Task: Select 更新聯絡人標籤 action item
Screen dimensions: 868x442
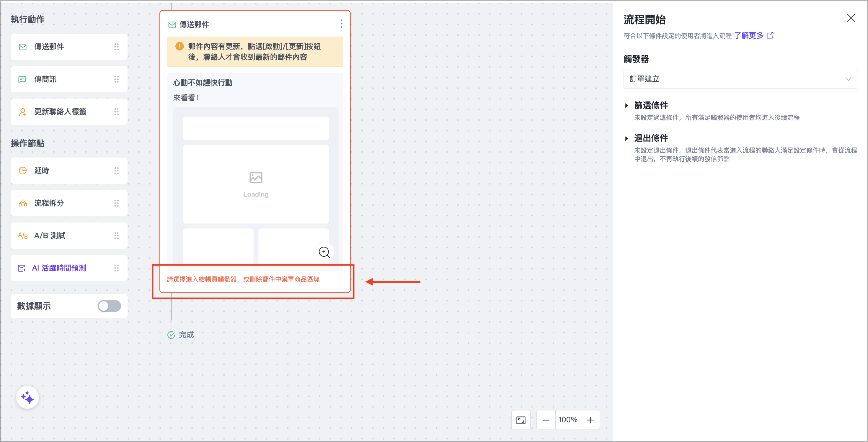Action: point(60,112)
